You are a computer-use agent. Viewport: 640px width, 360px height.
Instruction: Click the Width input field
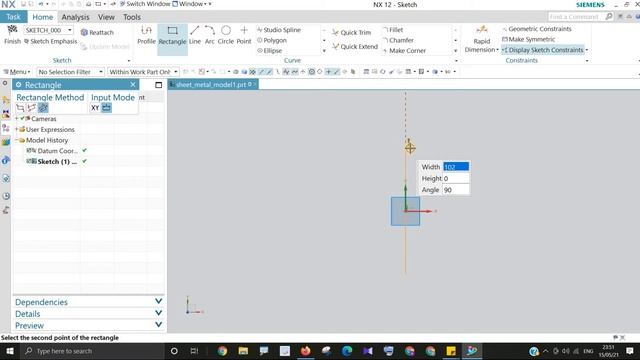click(456, 167)
